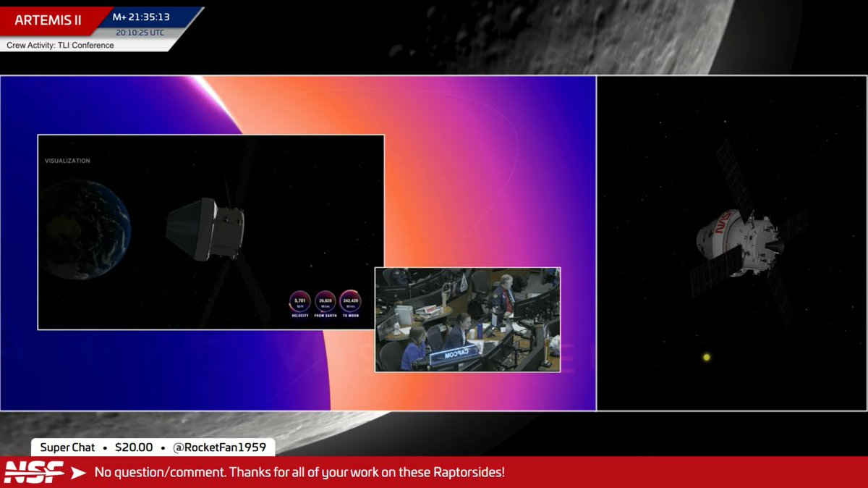868x488 pixels.
Task: Click the VISUALIZATION label in the Orion view
Action: tap(67, 161)
